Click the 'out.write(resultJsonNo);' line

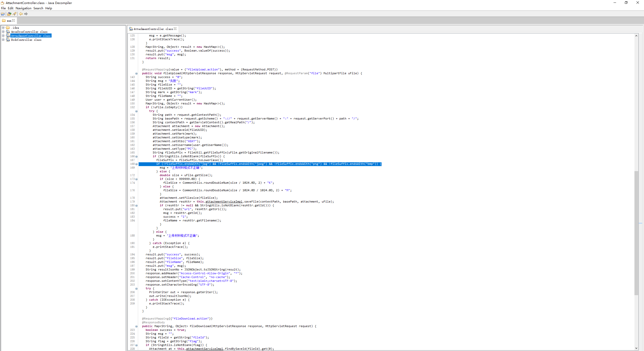coord(170,296)
